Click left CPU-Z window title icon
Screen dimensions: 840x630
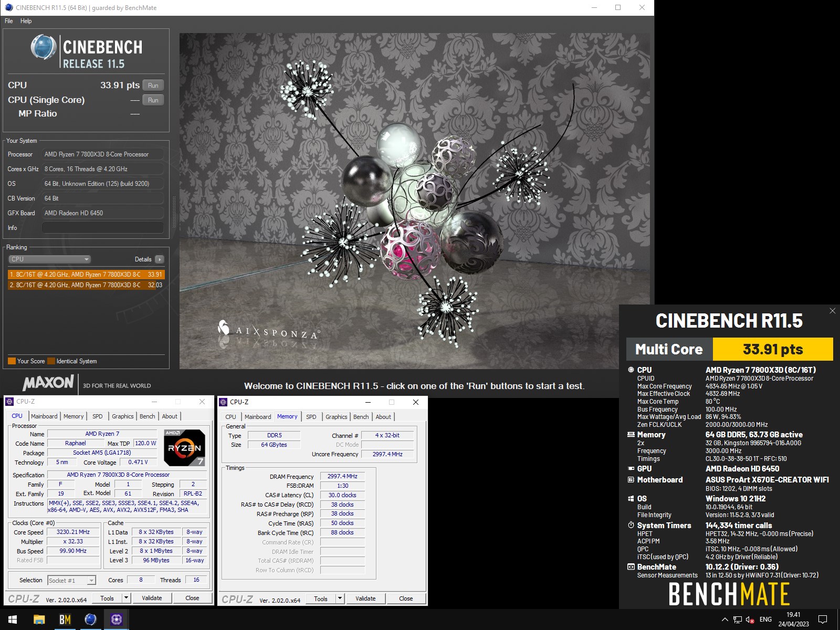tap(9, 402)
